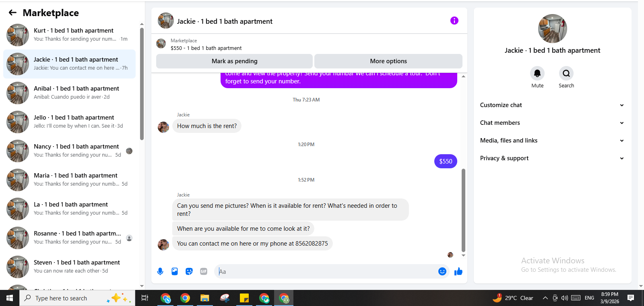Attach a photo using the image icon
644x306 pixels.
click(x=175, y=271)
